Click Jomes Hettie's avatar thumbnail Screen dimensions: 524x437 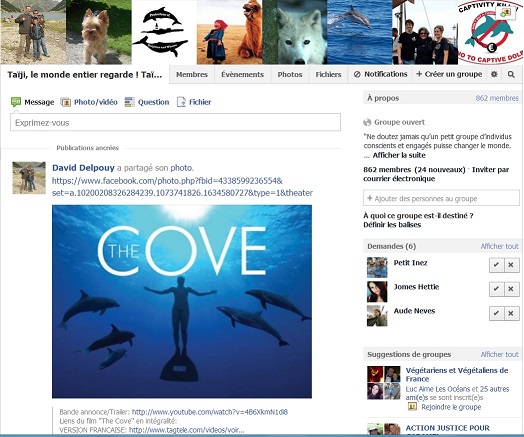coord(377,291)
